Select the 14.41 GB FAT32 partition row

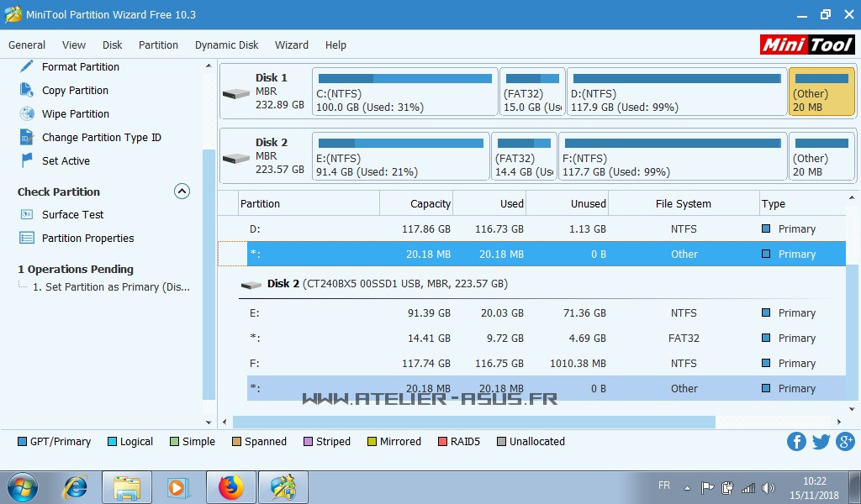click(531, 338)
